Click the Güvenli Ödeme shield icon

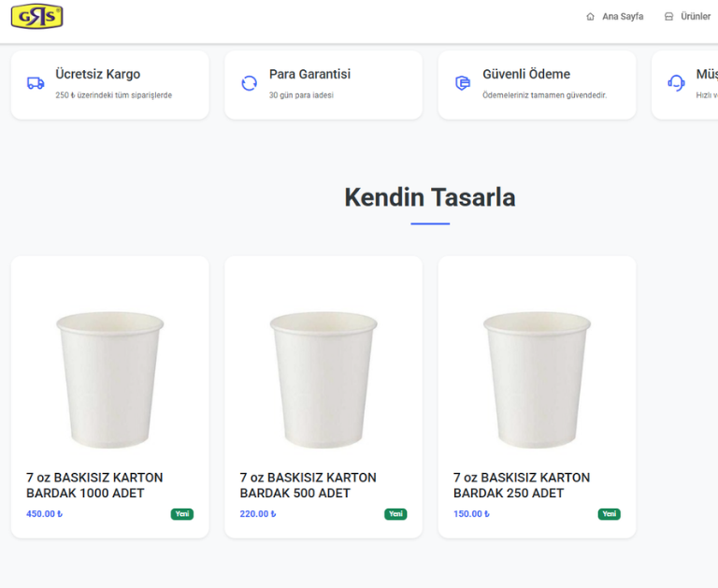462,83
